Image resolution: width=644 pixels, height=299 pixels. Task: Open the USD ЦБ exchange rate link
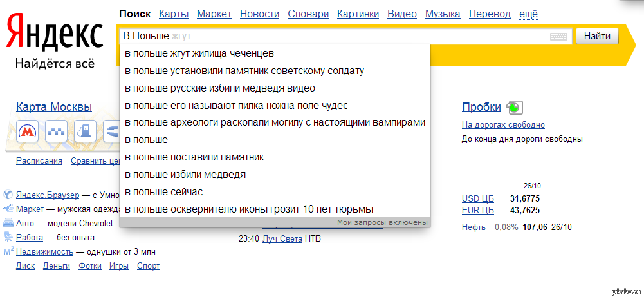point(477,198)
